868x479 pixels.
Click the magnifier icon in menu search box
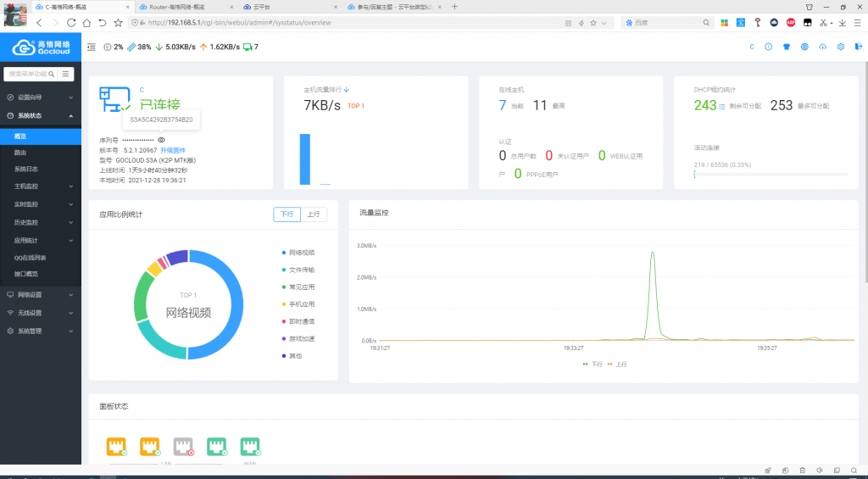(52, 74)
